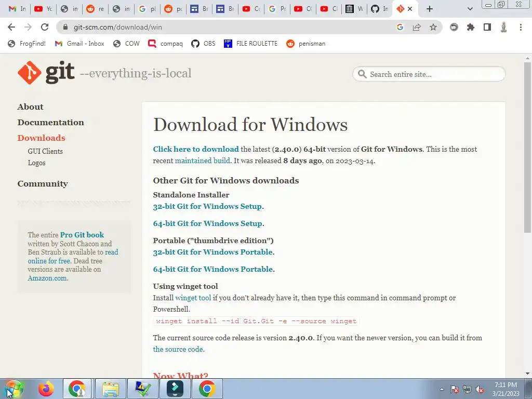This screenshot has width=532, height=399.
Task: Open the Extensions puzzle-piece menu
Action: (x=471, y=27)
